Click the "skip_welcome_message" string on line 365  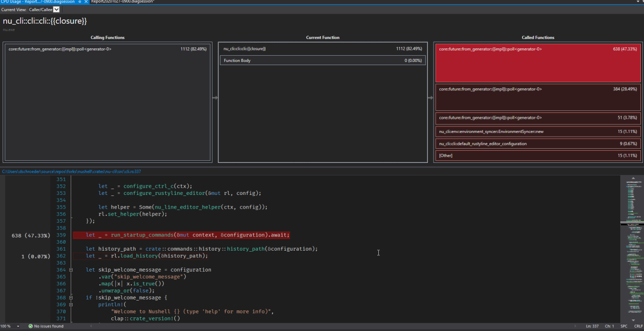[150, 277]
